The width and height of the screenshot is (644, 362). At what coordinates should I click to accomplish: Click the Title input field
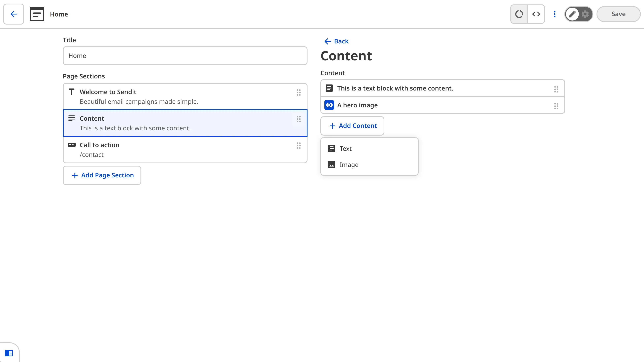click(185, 56)
